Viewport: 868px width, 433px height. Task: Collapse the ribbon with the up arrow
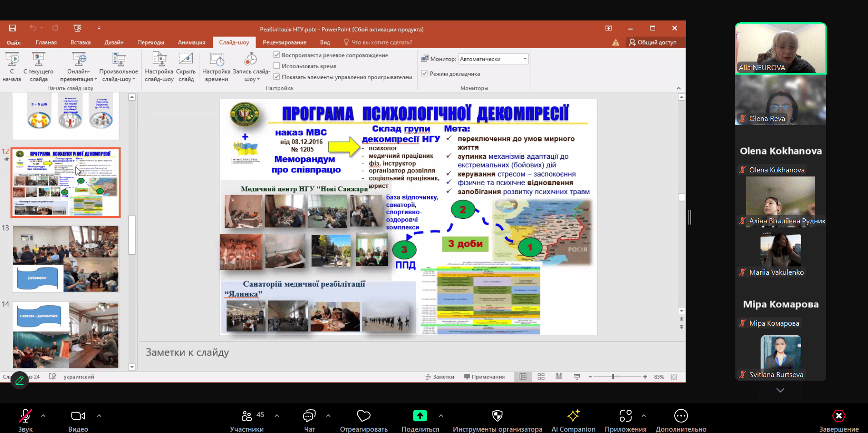click(x=678, y=88)
